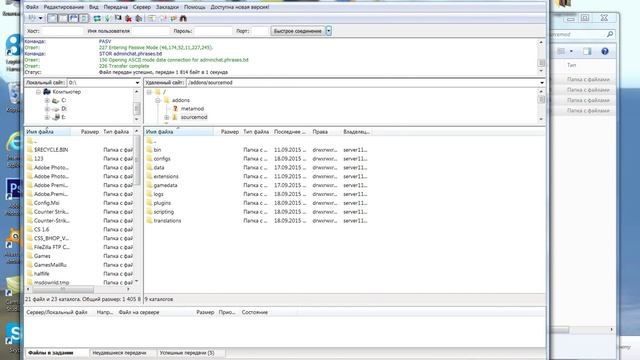Toggle the remote directory tree display
This screenshot has width=640, height=360.
pos(73,18)
